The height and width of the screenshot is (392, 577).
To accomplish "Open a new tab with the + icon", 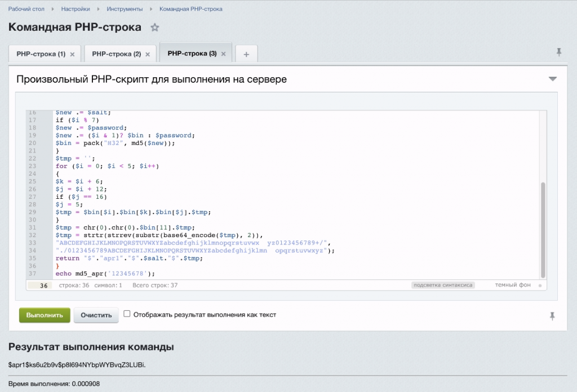I will (246, 54).
